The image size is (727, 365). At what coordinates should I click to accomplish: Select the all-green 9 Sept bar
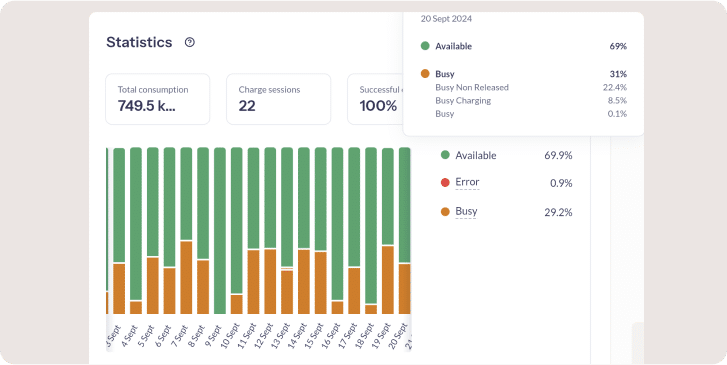coord(220,231)
